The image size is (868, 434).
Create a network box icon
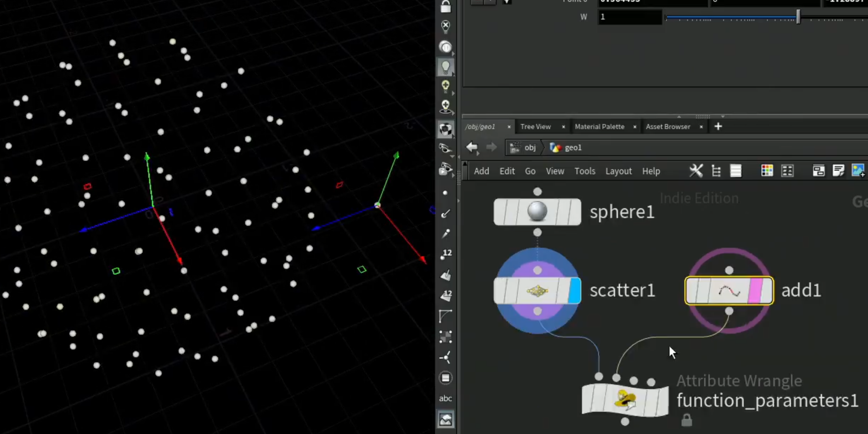click(819, 171)
